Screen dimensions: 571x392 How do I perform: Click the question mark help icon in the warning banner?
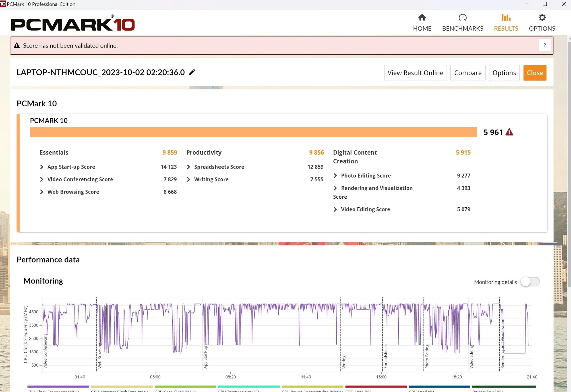(544, 45)
